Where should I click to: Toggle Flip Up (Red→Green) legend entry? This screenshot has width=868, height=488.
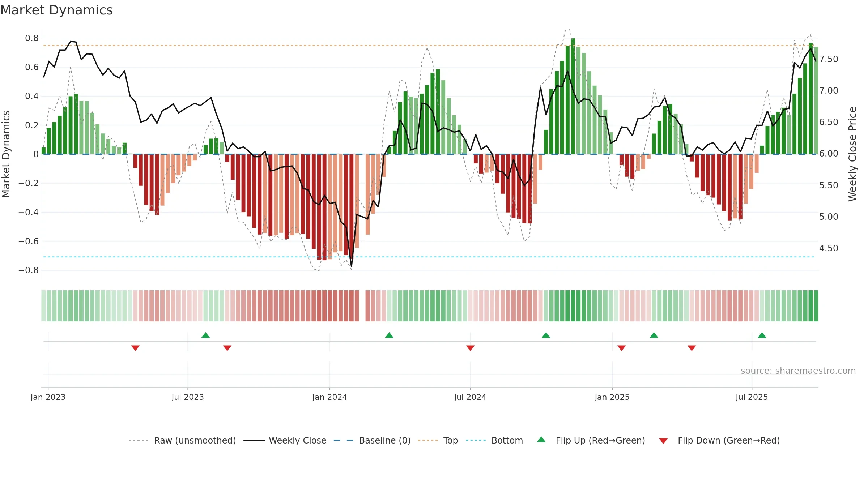pyautogui.click(x=591, y=440)
